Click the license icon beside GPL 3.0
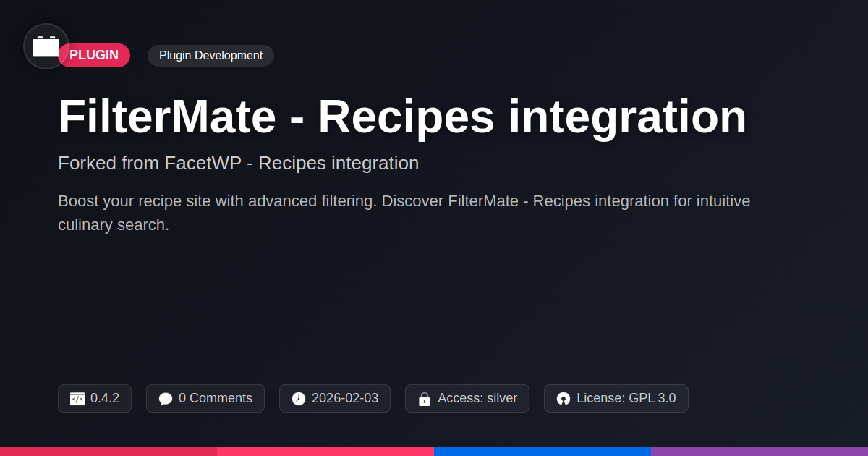Image resolution: width=868 pixels, height=456 pixels. 563,399
